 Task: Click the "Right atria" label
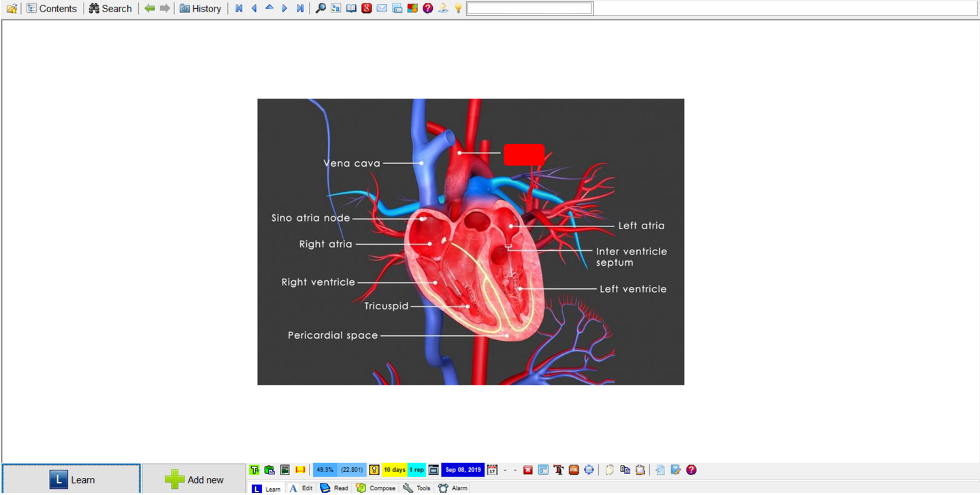coord(326,244)
